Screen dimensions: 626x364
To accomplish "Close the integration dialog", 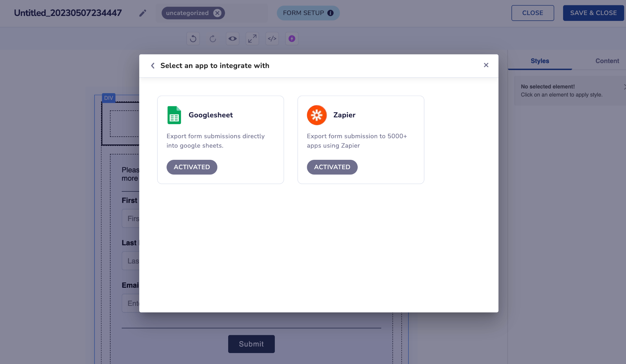I will click(486, 65).
